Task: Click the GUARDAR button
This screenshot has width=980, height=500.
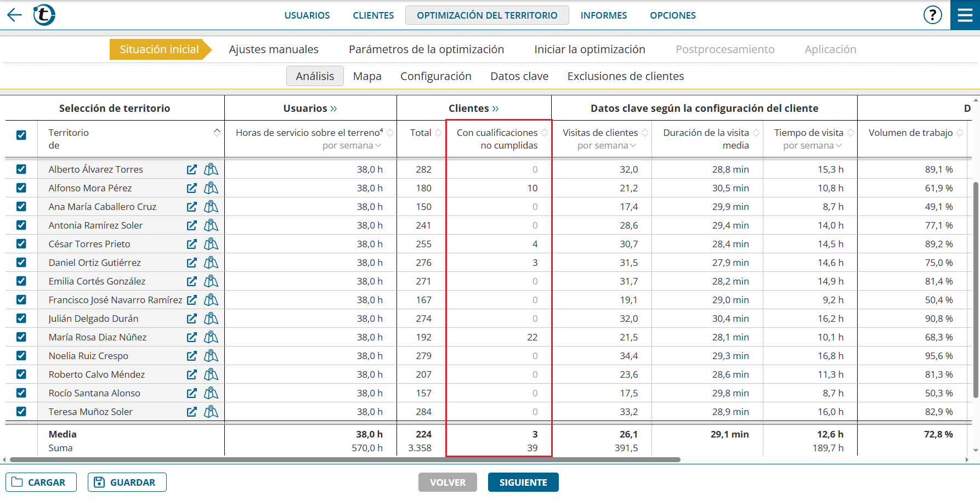Action: 127,482
